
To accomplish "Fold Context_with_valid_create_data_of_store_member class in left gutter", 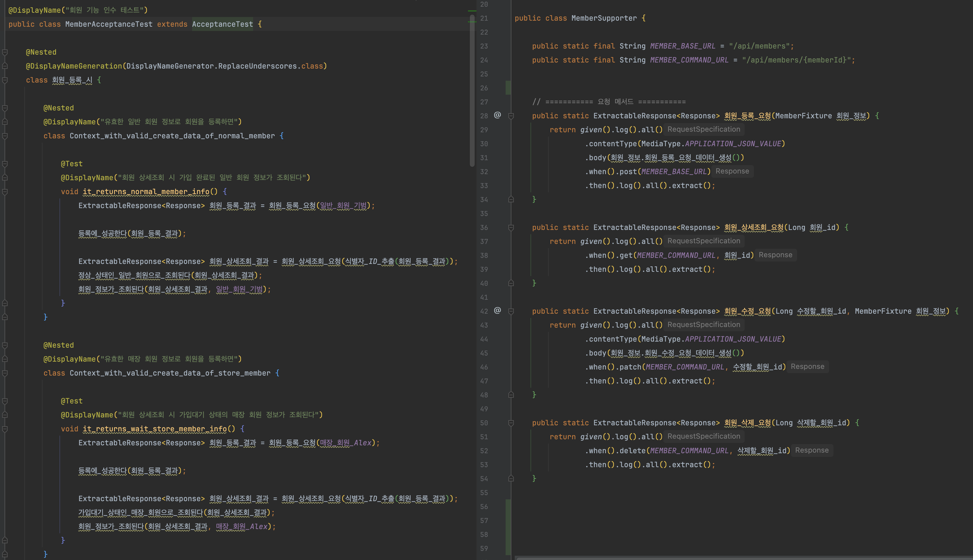I will click(x=5, y=373).
